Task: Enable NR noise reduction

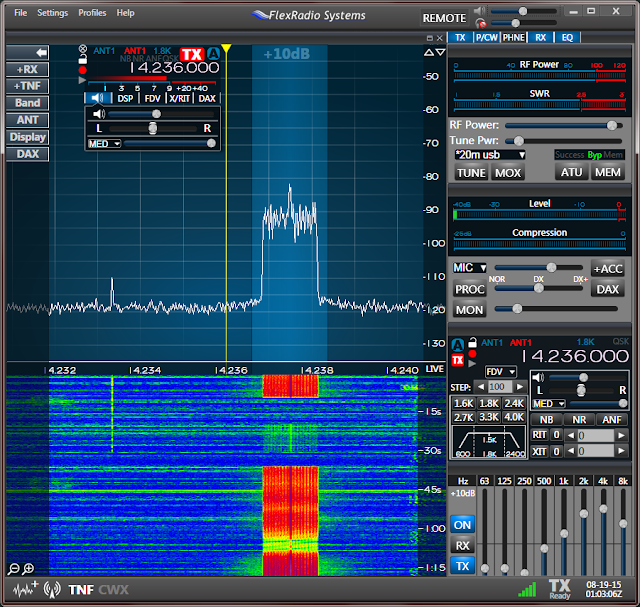Action: 579,420
